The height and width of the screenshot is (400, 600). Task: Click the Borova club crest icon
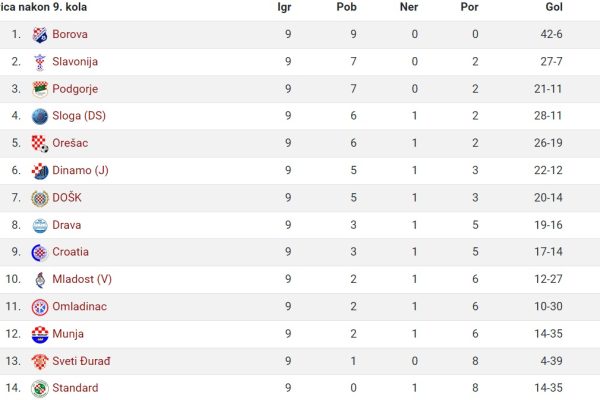click(x=40, y=35)
